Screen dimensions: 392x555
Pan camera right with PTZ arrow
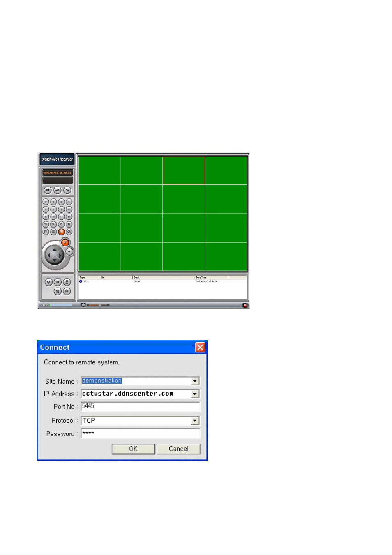60,255
